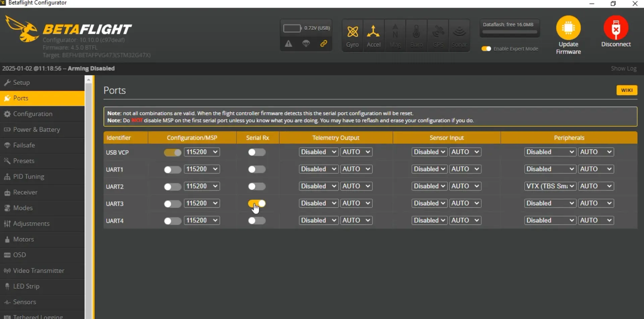Click the Mag sensor icon
This screenshot has width=644, height=319.
click(395, 31)
